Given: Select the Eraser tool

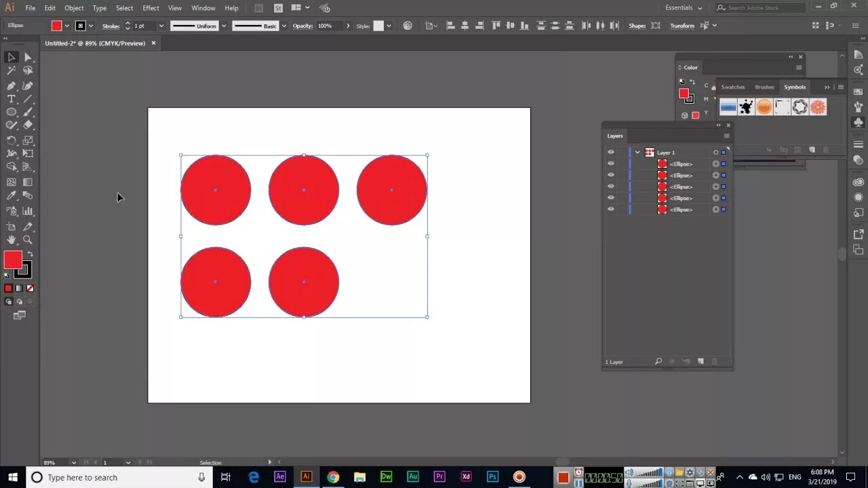Looking at the screenshot, I should 28,125.
